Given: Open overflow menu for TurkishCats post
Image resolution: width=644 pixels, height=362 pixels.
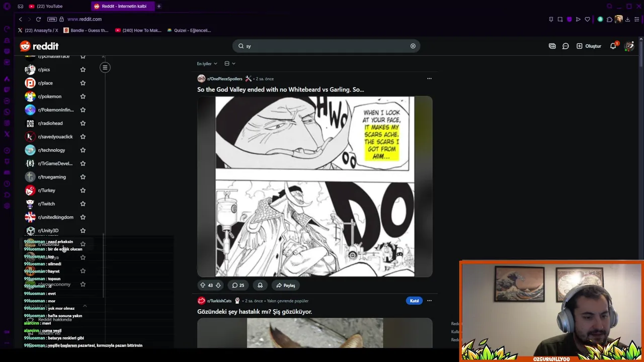Looking at the screenshot, I should tap(429, 301).
